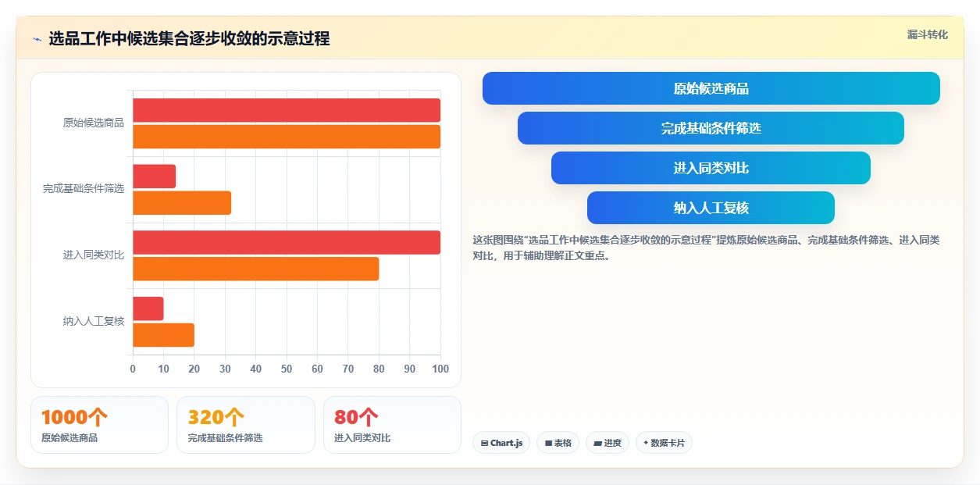Click the orange bar for 原始候选商品
Image resolution: width=980 pixels, height=485 pixels.
pos(287,137)
